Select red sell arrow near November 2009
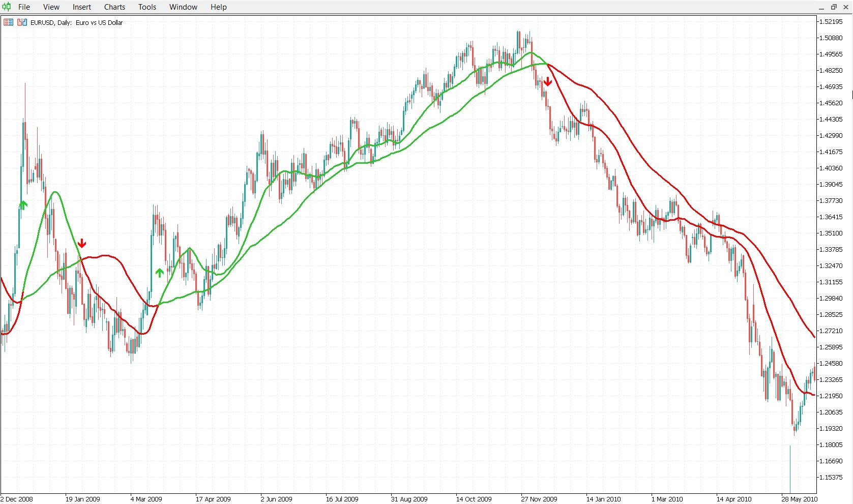 (547, 81)
